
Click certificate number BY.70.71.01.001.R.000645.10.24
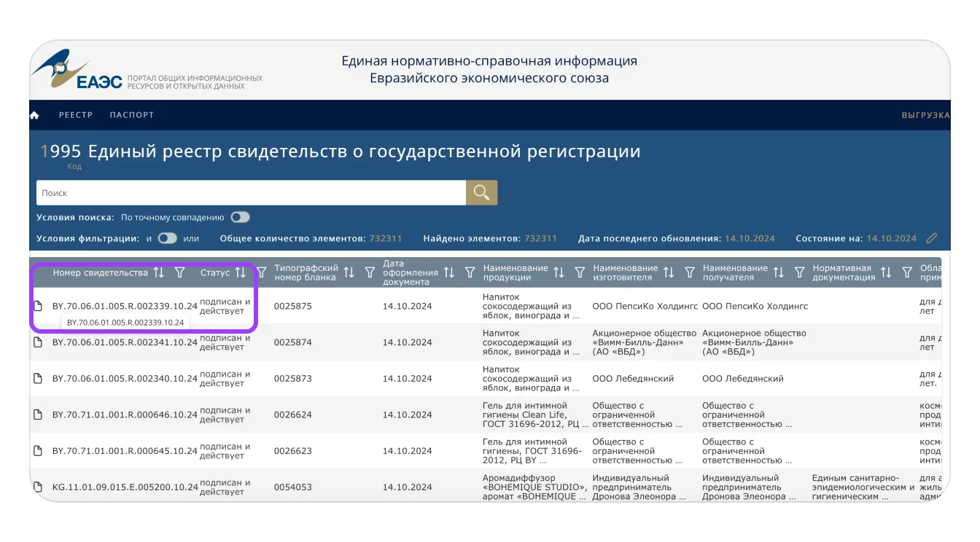pos(125,451)
